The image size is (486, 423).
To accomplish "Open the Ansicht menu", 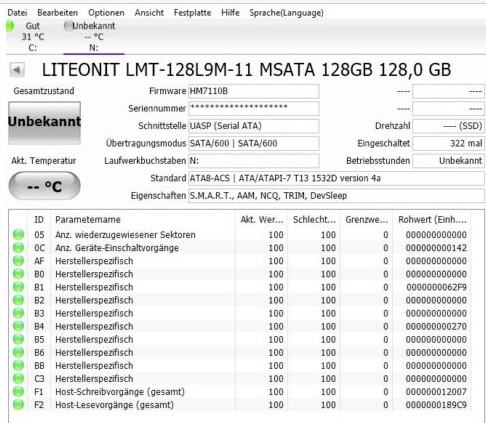I will tap(149, 13).
